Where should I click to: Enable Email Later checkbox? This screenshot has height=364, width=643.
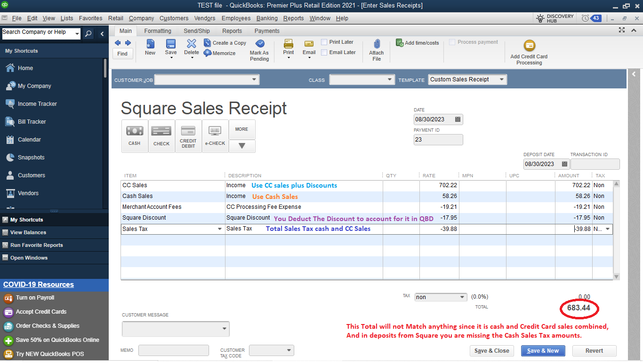pyautogui.click(x=324, y=52)
